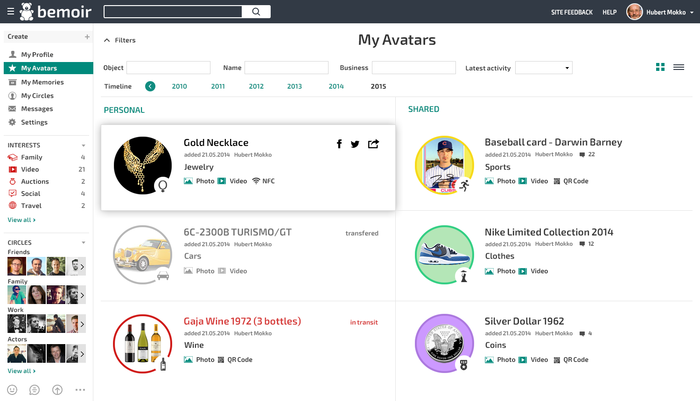
Task: Click View all under Interests
Action: coord(21,219)
